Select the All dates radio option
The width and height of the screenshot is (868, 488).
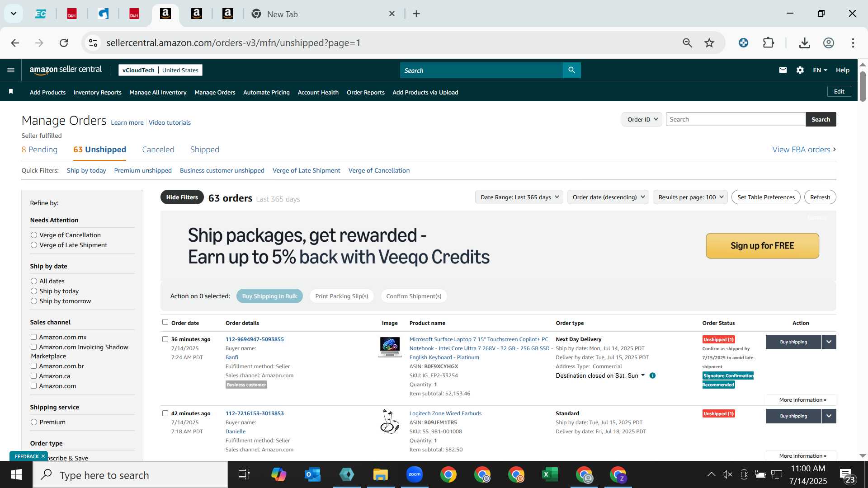[34, 281]
